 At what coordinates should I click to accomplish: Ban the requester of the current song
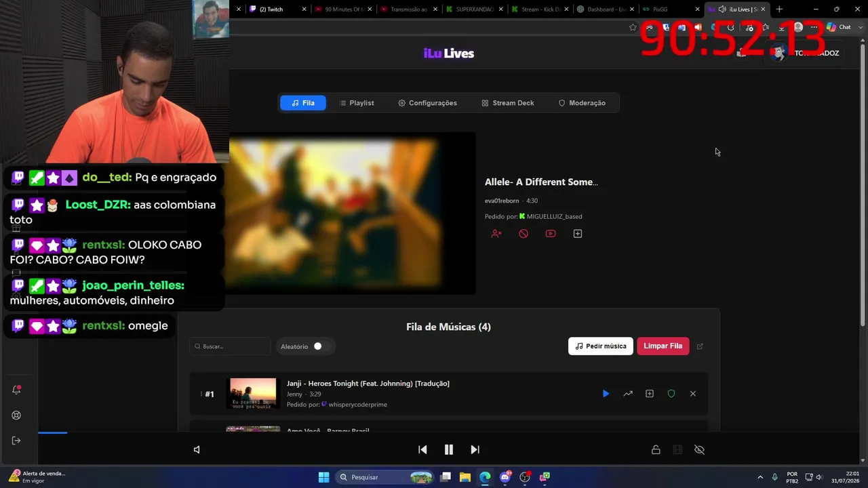pyautogui.click(x=496, y=234)
